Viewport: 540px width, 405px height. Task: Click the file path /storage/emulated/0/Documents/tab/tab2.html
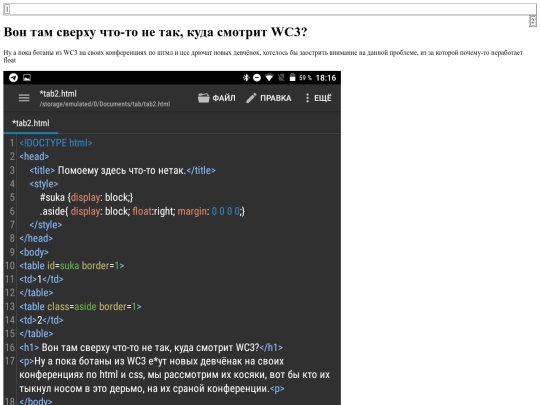pos(105,104)
